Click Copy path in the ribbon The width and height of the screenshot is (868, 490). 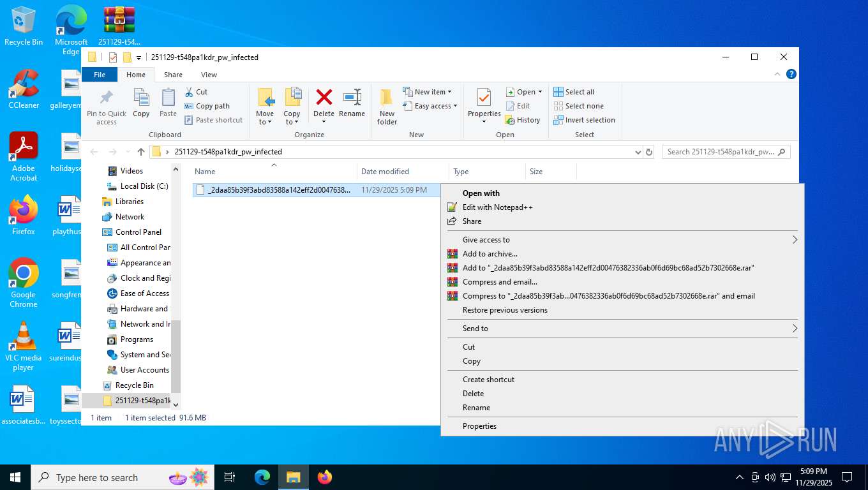coord(207,106)
